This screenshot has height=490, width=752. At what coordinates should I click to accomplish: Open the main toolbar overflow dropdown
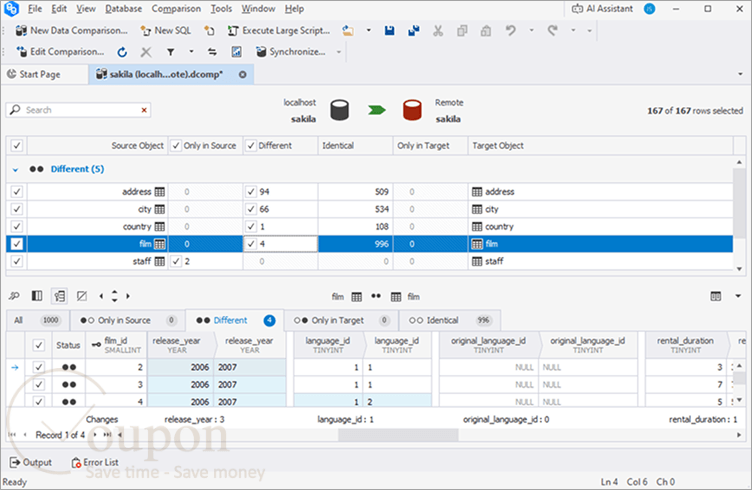coord(589,31)
